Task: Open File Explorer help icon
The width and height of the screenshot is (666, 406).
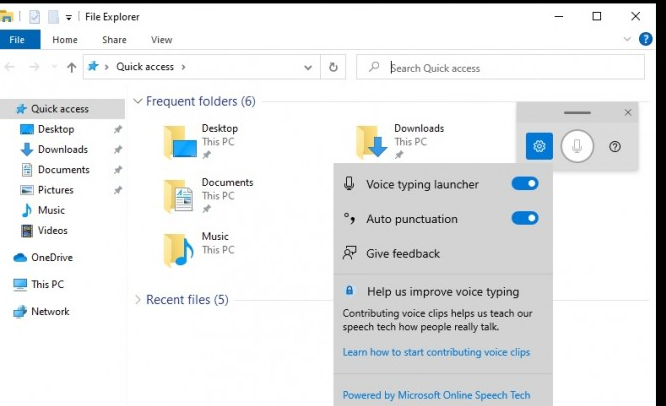Action: [646, 39]
